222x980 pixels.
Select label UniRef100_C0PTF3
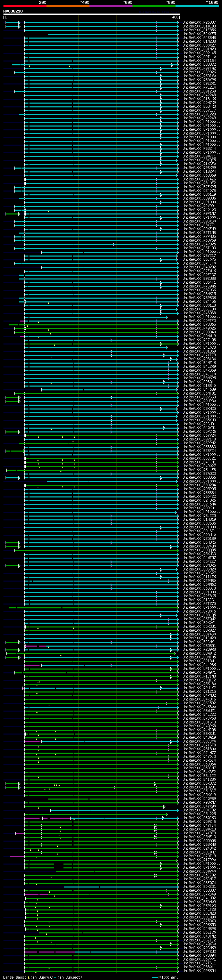(x=199, y=321)
